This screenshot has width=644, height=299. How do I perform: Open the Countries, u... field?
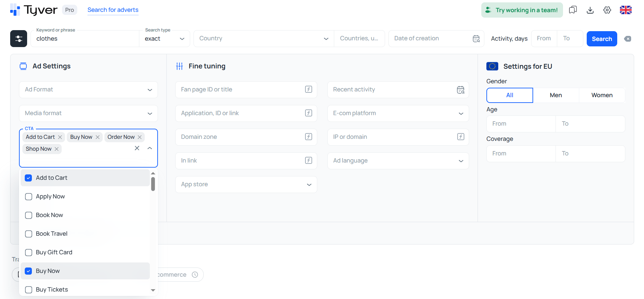click(x=359, y=39)
